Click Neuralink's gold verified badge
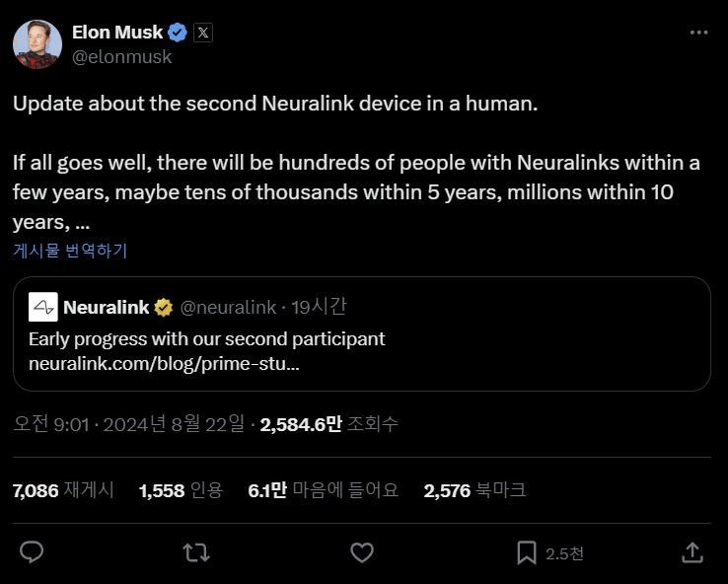The width and height of the screenshot is (728, 584). (x=163, y=307)
